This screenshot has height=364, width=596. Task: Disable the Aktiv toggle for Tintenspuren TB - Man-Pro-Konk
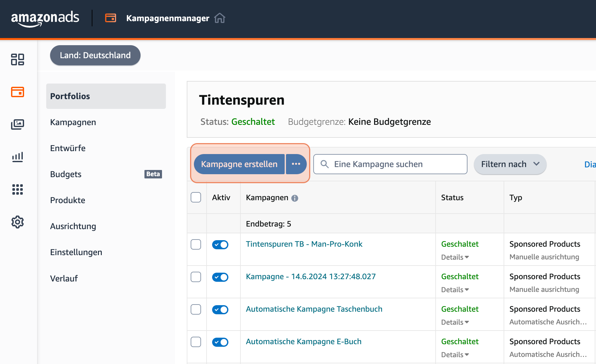[x=220, y=244]
